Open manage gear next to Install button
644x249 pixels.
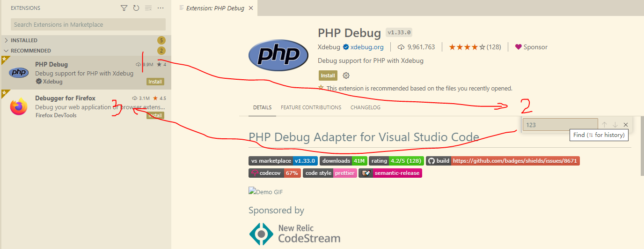(346, 75)
